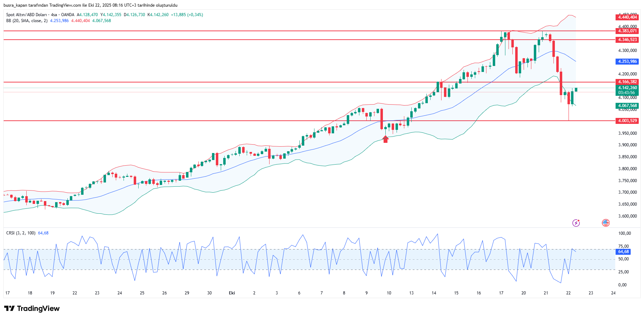
Task: Click the TradingView logo at bottom left
Action: click(x=32, y=308)
